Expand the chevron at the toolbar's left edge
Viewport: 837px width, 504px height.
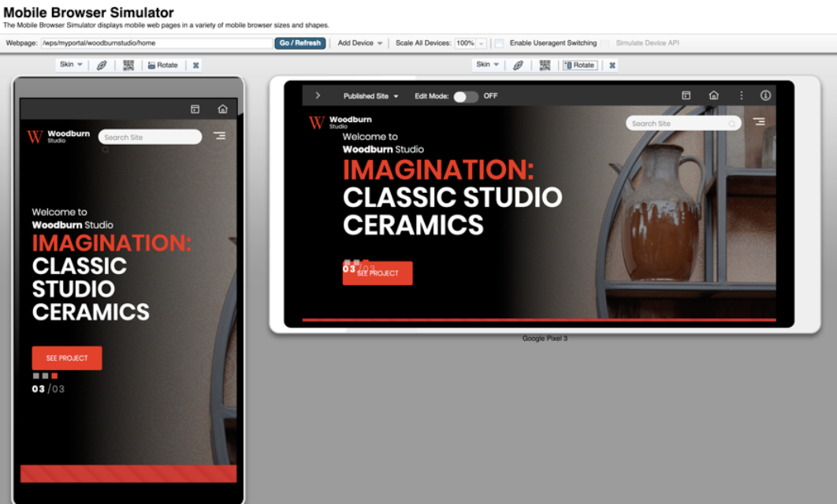(318, 94)
